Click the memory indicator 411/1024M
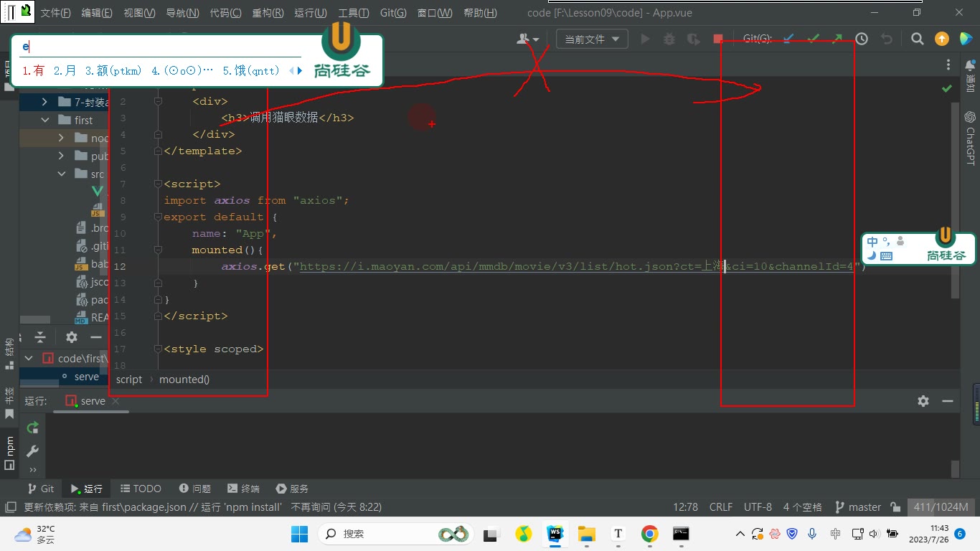Screen dimensions: 980x551 941,507
